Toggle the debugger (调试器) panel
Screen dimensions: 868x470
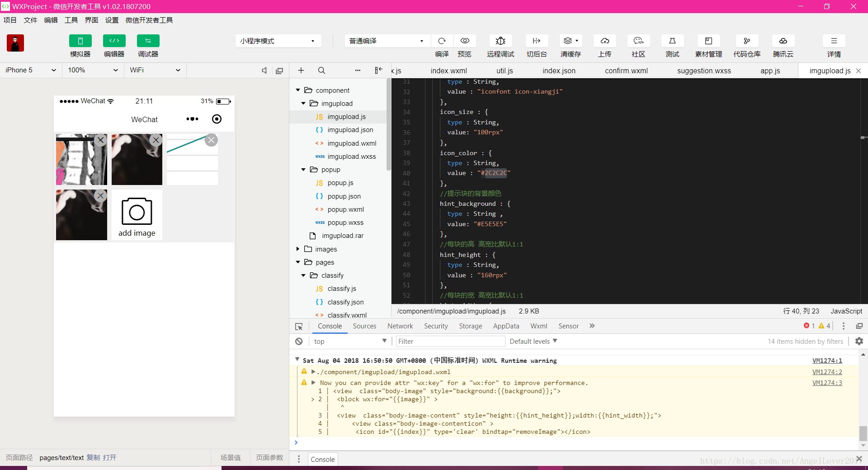[x=148, y=41]
